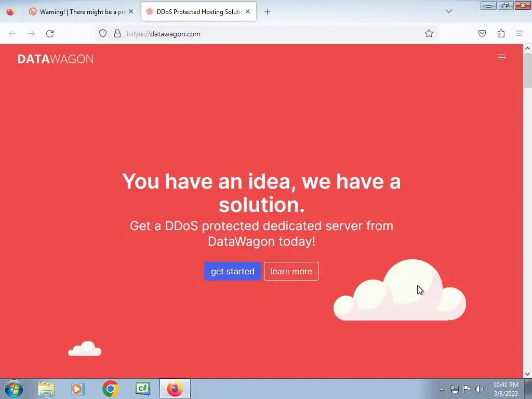The image size is (532, 399).
Task: Close the Warning tab
Action: (131, 11)
